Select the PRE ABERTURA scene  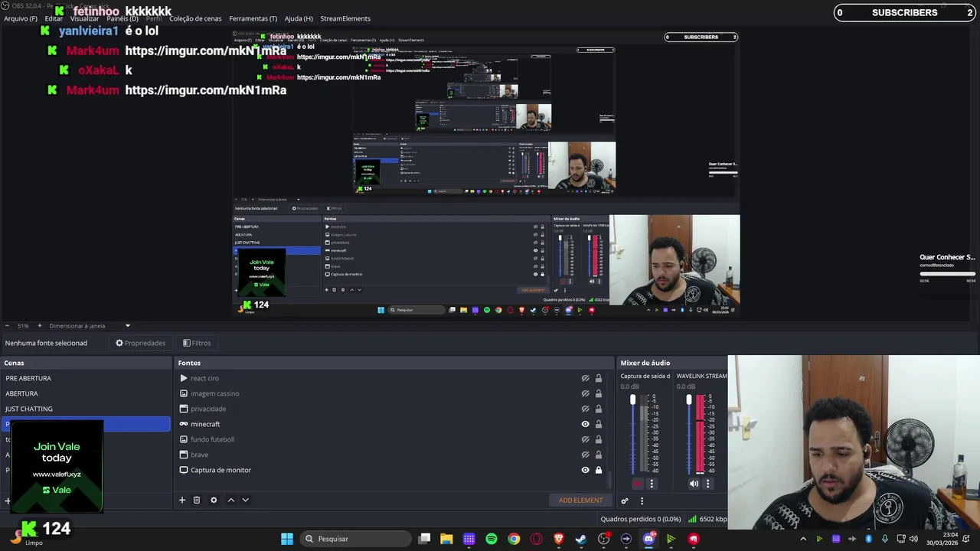(86, 378)
